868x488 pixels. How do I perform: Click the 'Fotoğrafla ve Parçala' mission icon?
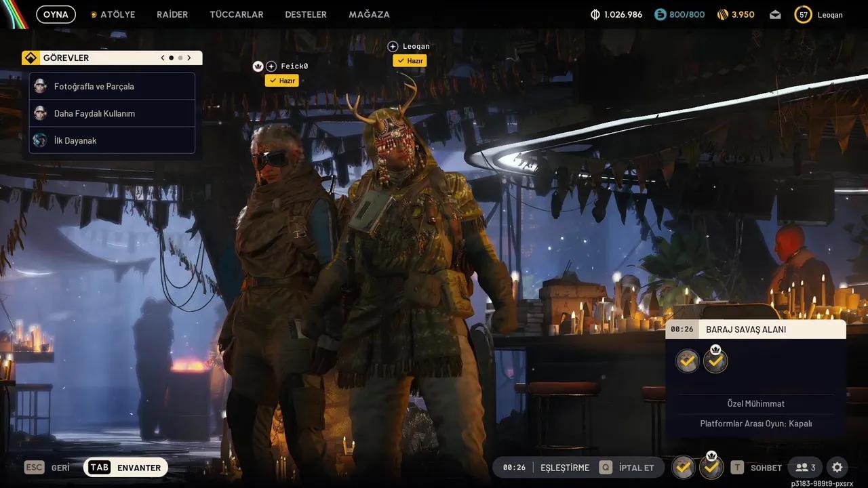pyautogui.click(x=40, y=86)
